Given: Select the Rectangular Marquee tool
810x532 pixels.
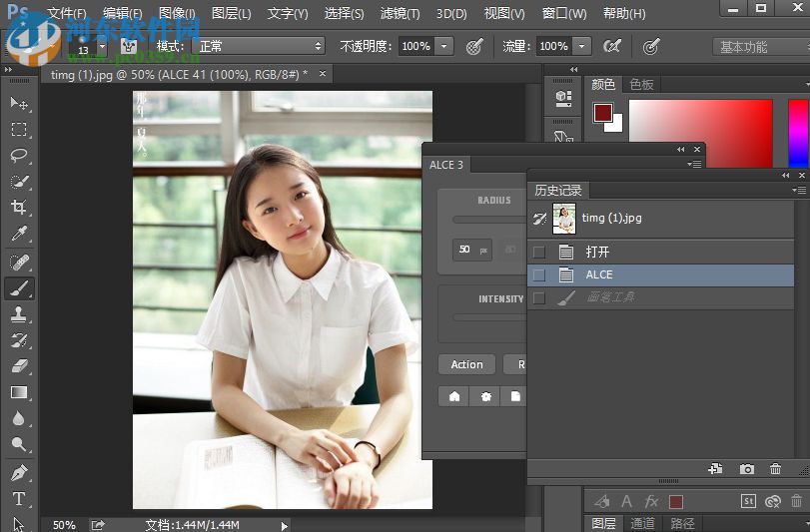Looking at the screenshot, I should pyautogui.click(x=19, y=129).
